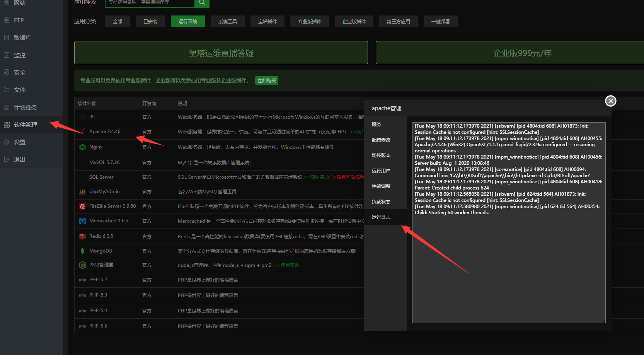Click 立即购买 button
644x355 pixels.
pyautogui.click(x=267, y=80)
